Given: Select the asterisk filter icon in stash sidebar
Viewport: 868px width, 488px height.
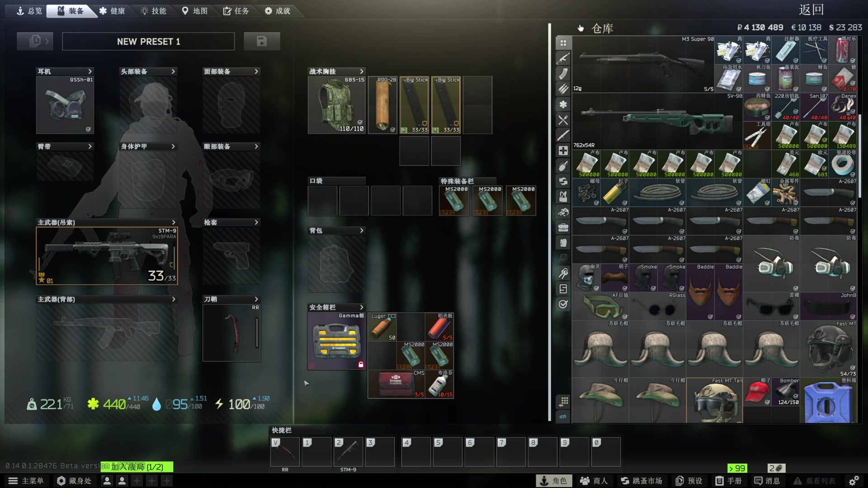Looking at the screenshot, I should tap(563, 105).
